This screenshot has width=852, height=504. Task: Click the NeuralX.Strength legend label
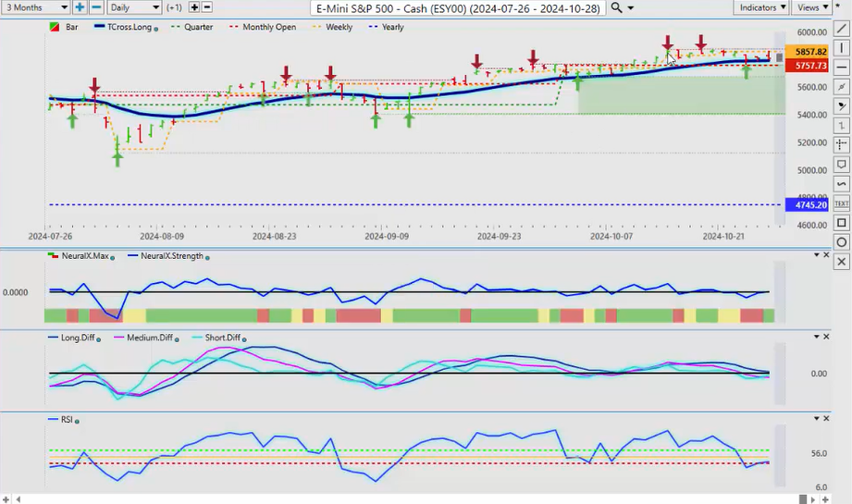click(x=172, y=256)
